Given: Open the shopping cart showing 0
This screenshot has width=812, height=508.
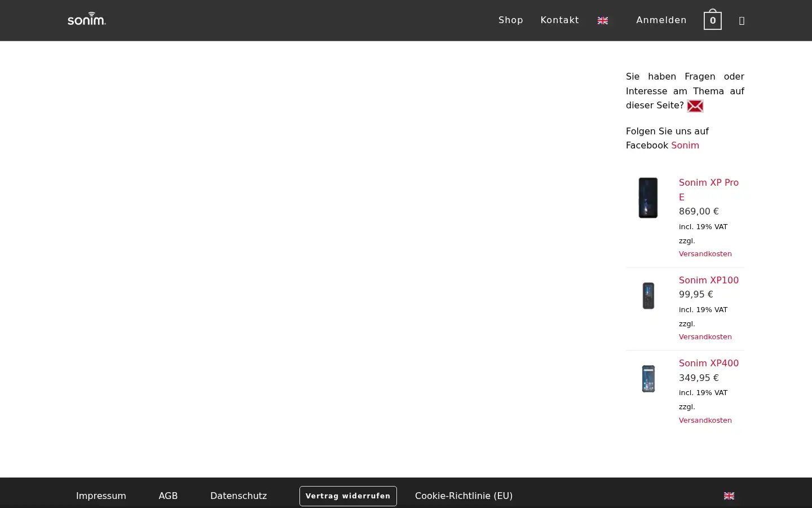Looking at the screenshot, I should (713, 20).
